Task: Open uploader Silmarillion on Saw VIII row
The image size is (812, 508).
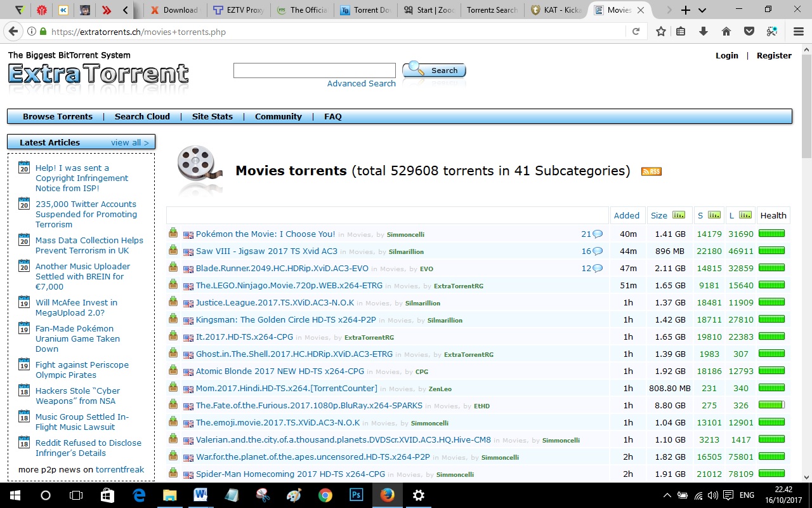Action: coord(406,252)
